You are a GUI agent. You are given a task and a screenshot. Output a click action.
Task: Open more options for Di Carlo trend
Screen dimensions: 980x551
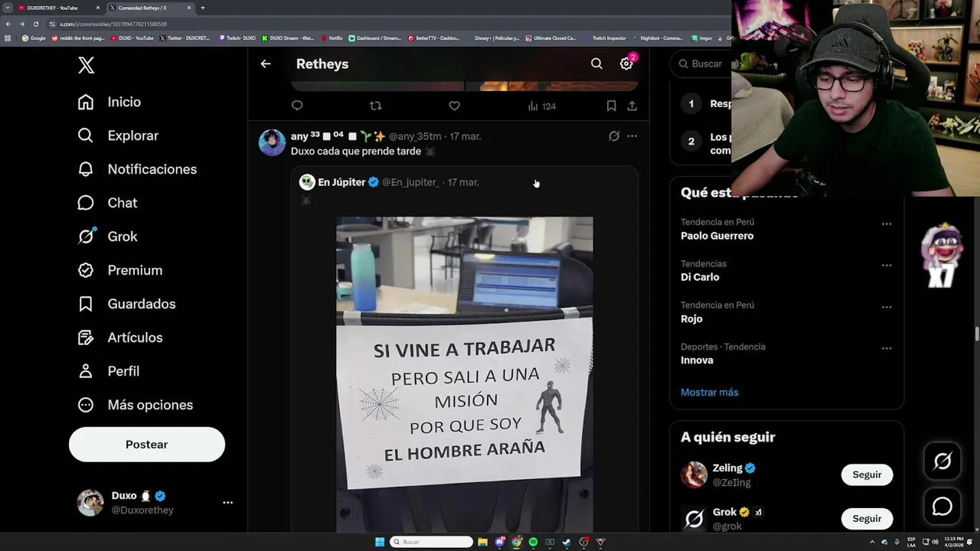(887, 266)
